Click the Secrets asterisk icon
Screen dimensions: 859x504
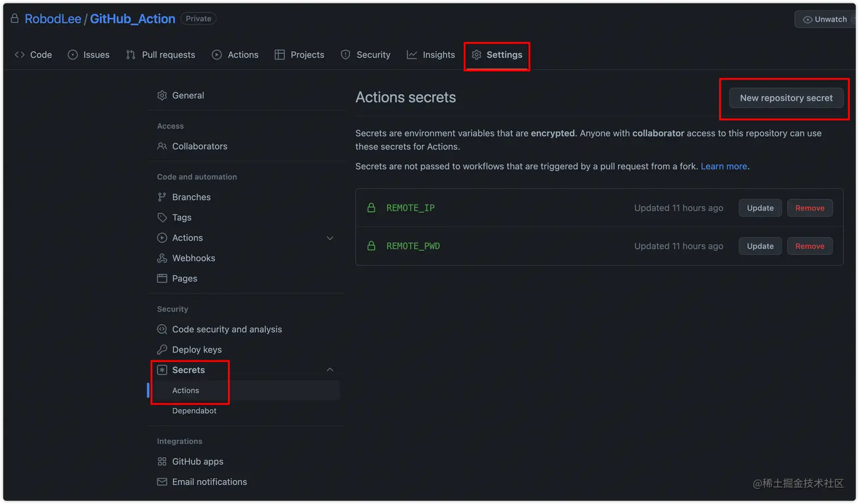(x=162, y=370)
